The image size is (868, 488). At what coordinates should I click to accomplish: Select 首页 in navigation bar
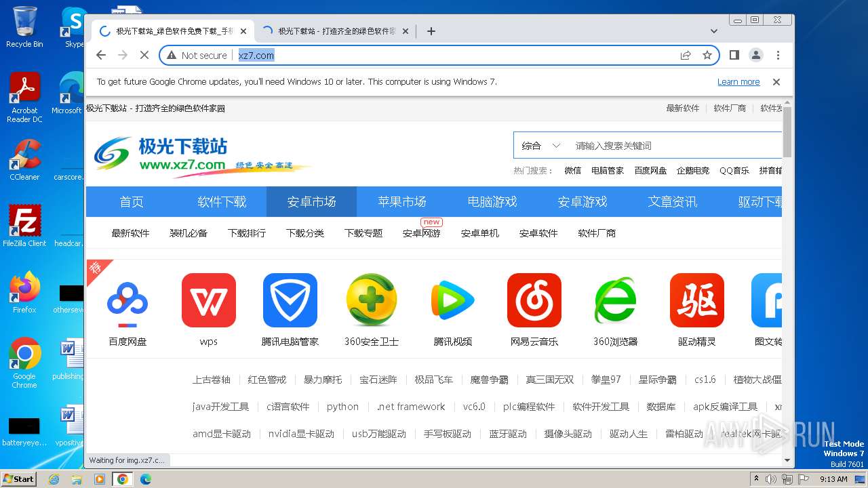(132, 202)
